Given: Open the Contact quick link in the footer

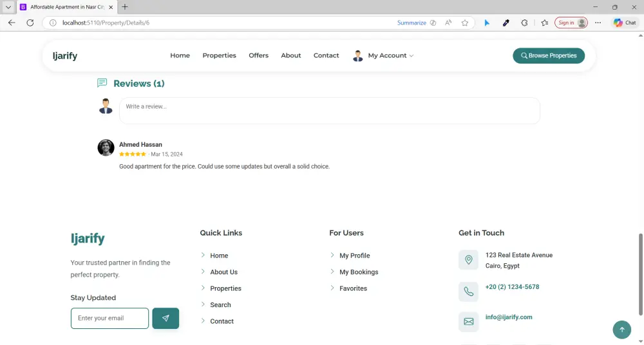Looking at the screenshot, I should click(x=222, y=321).
